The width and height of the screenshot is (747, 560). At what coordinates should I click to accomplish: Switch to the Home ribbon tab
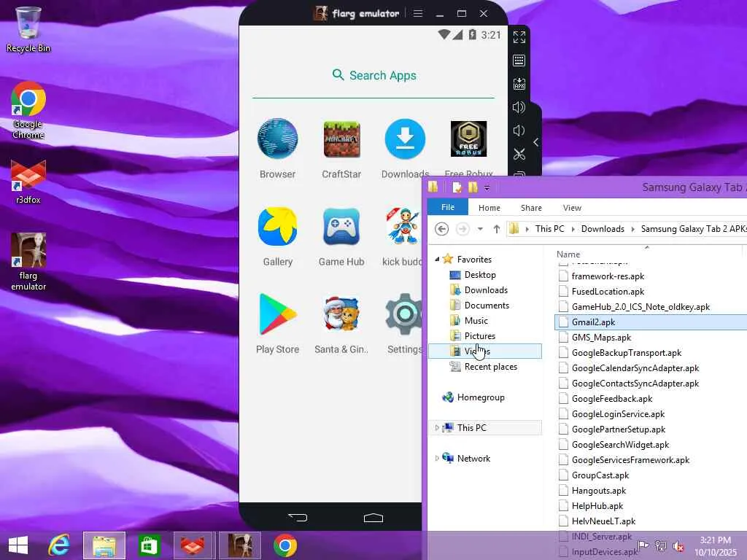tap(489, 208)
